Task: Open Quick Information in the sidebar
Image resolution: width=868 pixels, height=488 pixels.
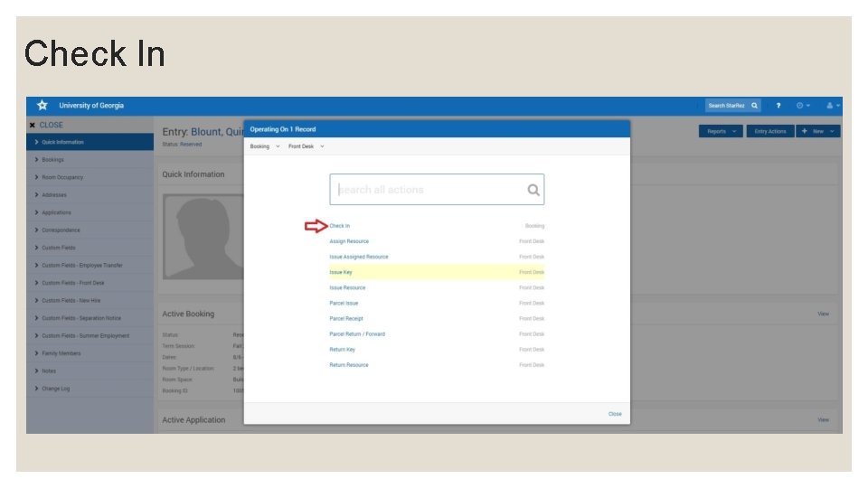Action: [x=90, y=142]
